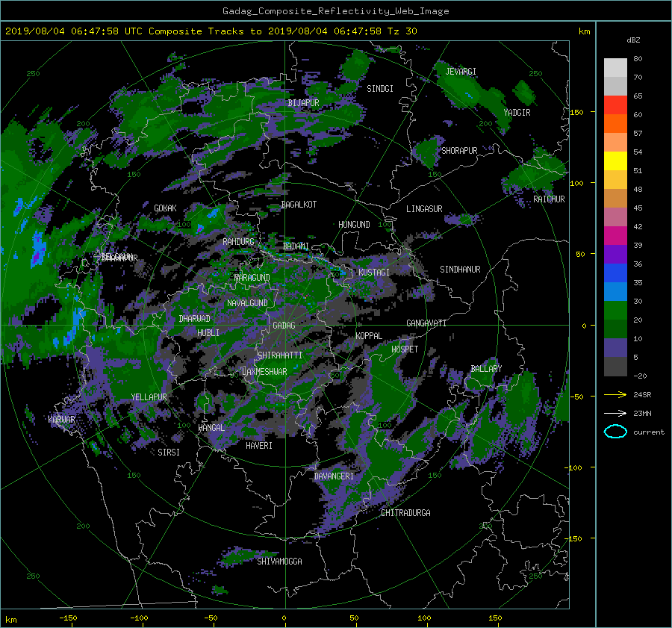
Task: Select the BIJAPUR city label
Action: (303, 103)
